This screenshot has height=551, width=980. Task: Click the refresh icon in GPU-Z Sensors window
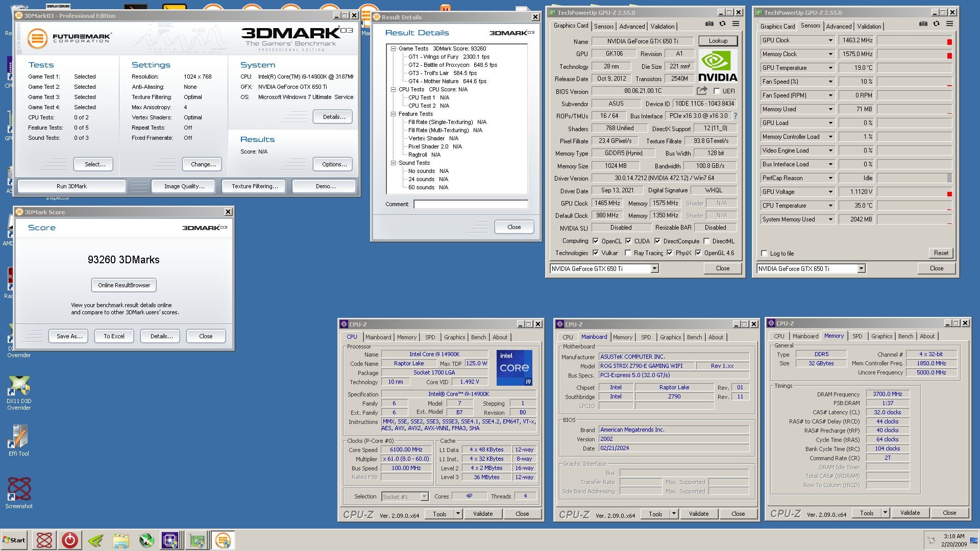[x=936, y=24]
